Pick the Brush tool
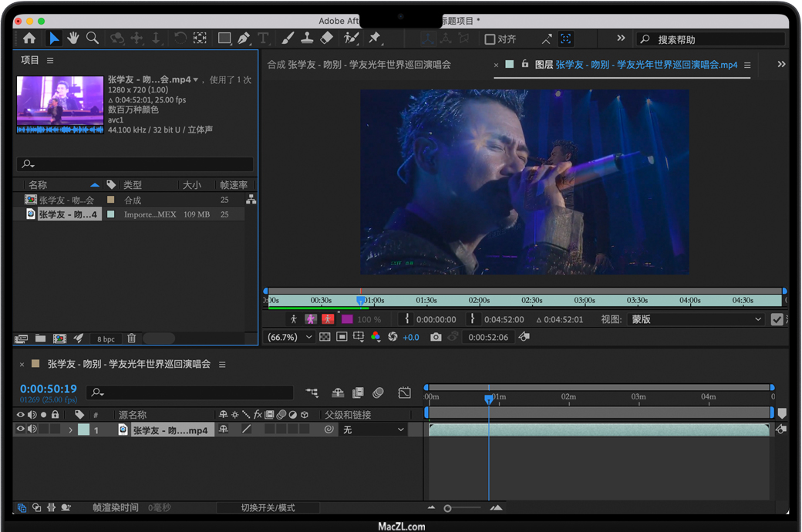The height and width of the screenshot is (532, 802). [x=287, y=38]
